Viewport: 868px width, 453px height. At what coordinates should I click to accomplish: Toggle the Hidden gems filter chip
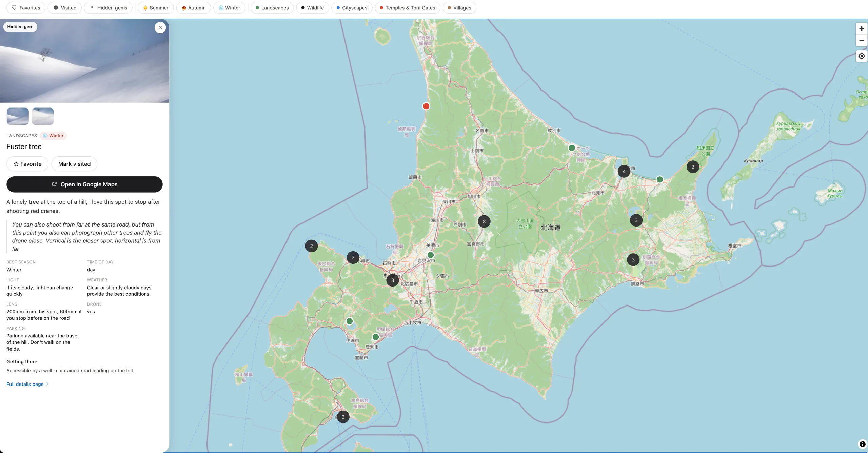click(108, 8)
